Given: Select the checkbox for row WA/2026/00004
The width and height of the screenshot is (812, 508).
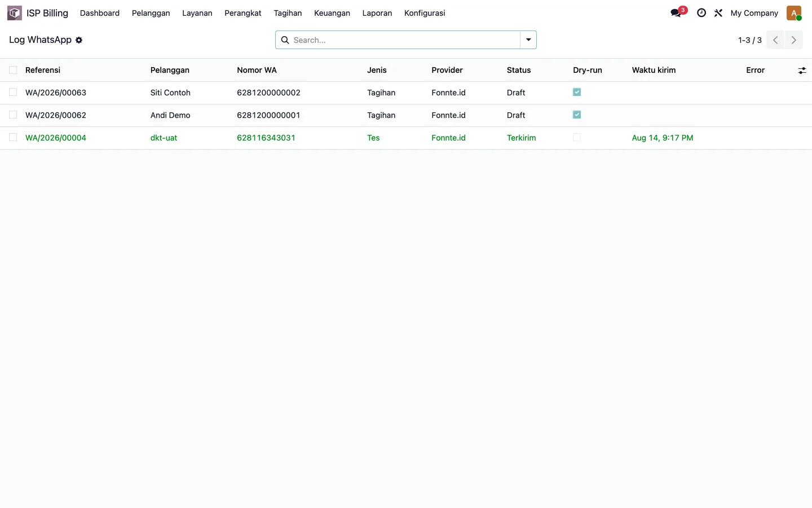Looking at the screenshot, I should (x=13, y=137).
